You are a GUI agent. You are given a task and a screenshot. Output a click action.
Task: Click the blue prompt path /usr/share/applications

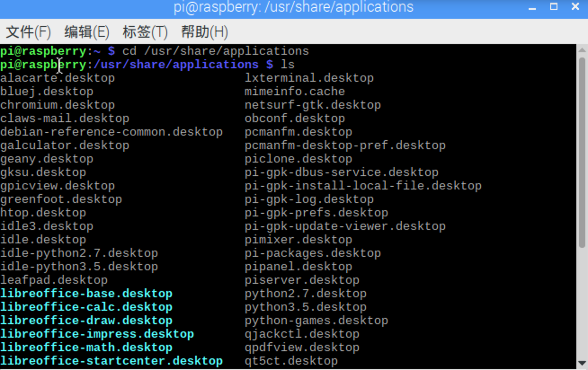pyautogui.click(x=176, y=65)
